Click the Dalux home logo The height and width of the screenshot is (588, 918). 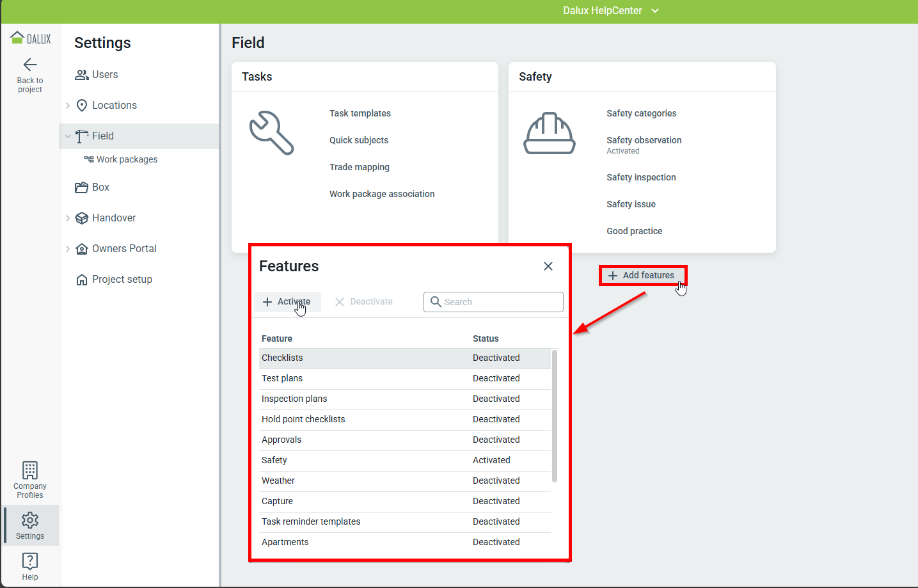point(30,38)
